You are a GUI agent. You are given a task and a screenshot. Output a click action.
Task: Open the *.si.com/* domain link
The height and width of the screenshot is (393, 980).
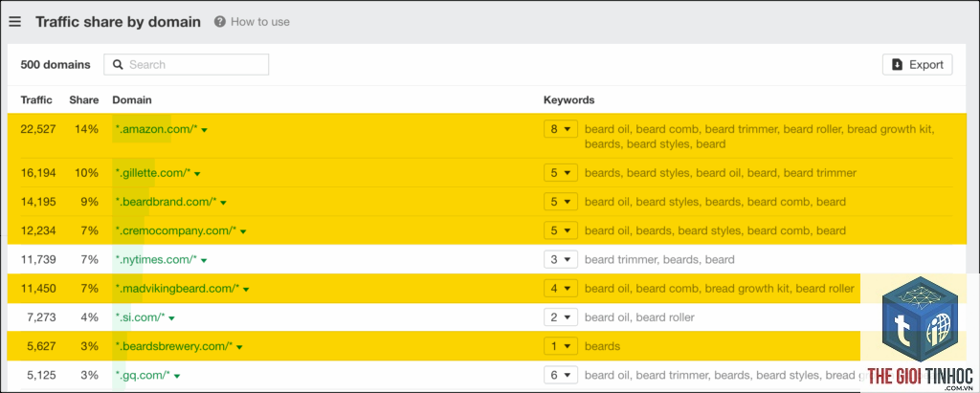tap(141, 317)
